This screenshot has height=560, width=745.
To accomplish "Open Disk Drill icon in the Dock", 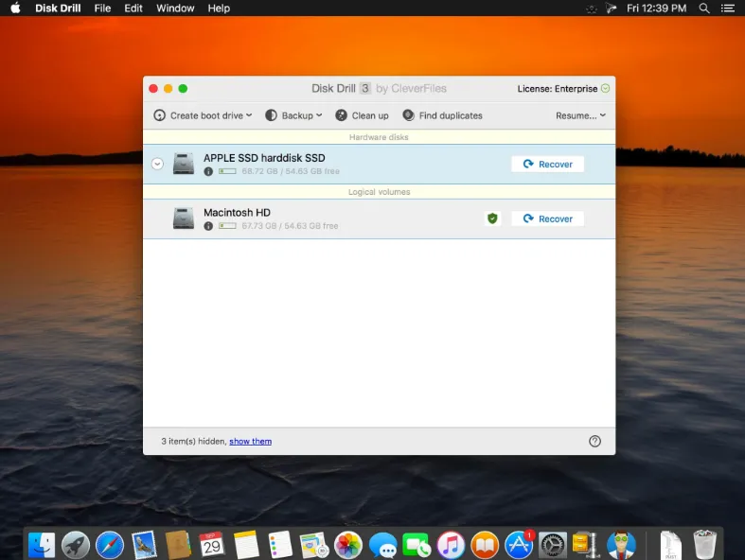I will (621, 544).
